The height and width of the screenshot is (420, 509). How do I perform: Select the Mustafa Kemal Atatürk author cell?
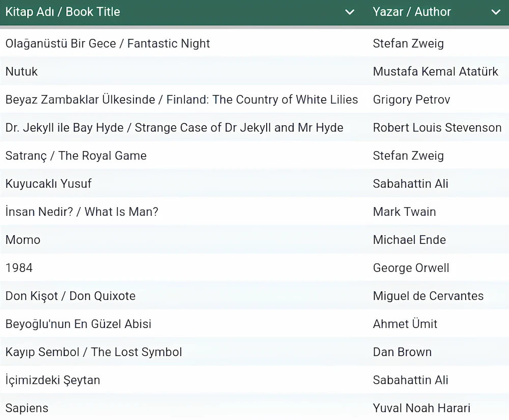point(436,72)
